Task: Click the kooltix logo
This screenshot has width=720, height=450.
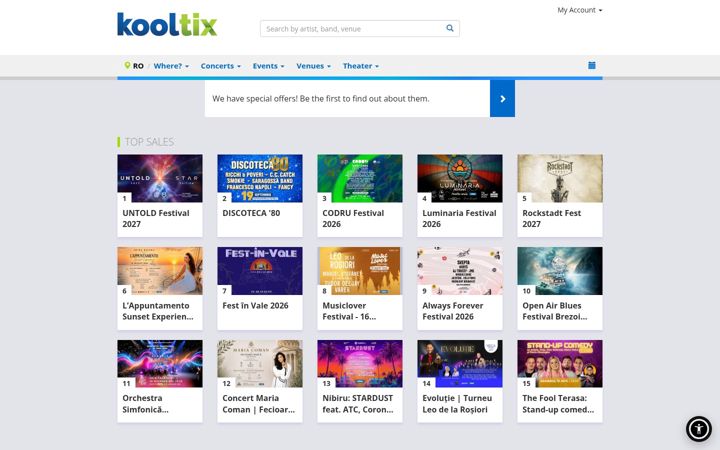Action: tap(167, 25)
